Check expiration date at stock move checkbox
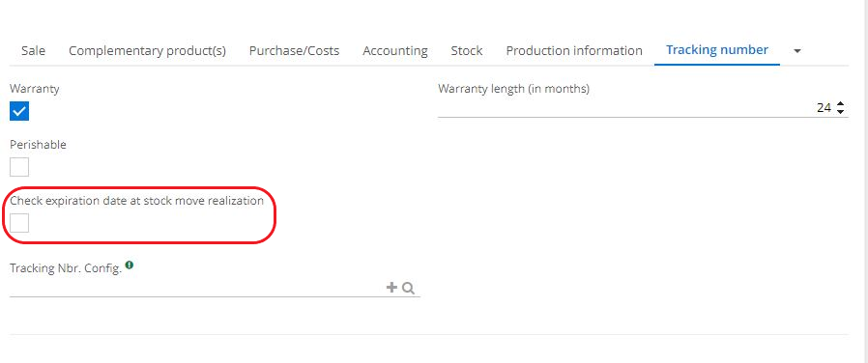This screenshot has width=868, height=363. (x=19, y=223)
